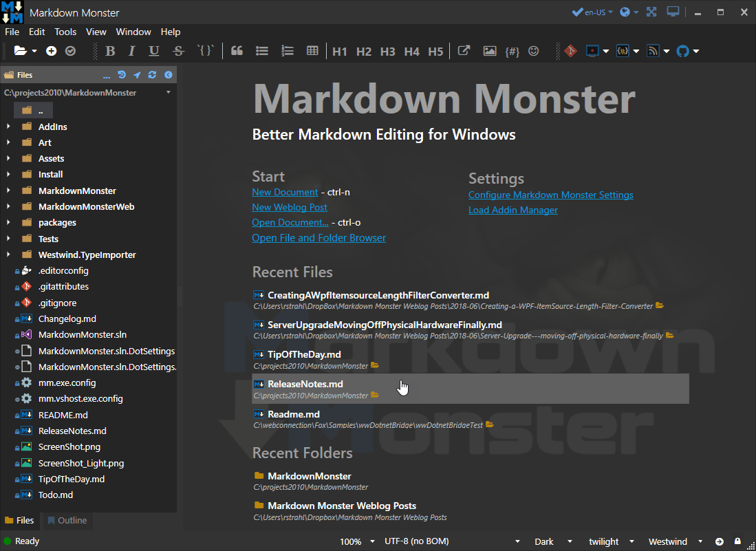The height and width of the screenshot is (551, 756).
Task: Refresh the Files panel with the sync icon
Action: pos(153,74)
